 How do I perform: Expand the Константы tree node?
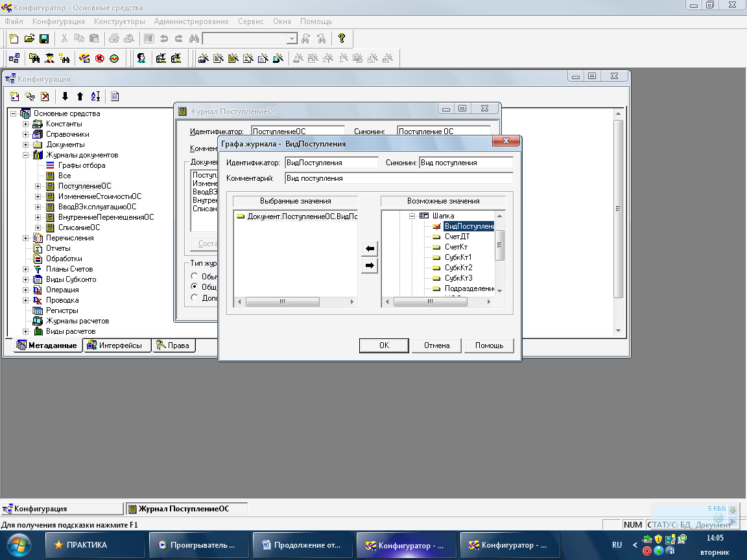(x=26, y=124)
